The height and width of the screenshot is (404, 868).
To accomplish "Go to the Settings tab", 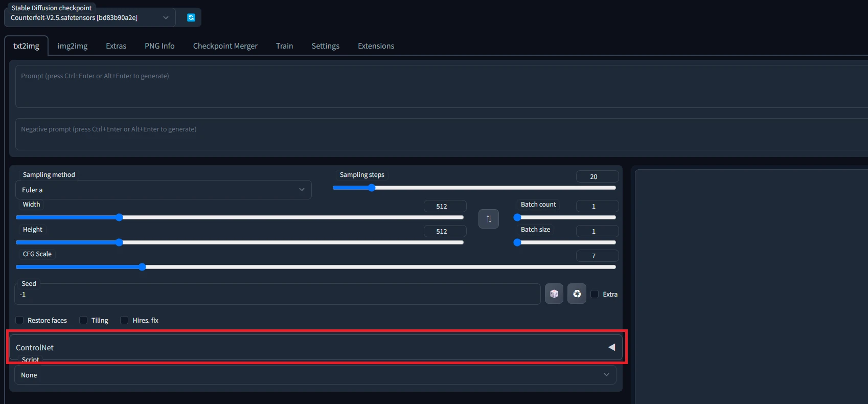I will [x=325, y=46].
